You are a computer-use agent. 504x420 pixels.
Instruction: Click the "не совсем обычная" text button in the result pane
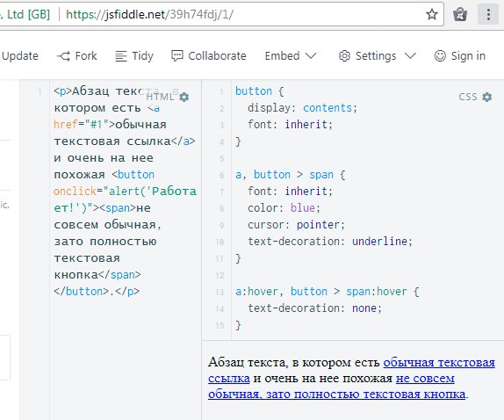425,379
